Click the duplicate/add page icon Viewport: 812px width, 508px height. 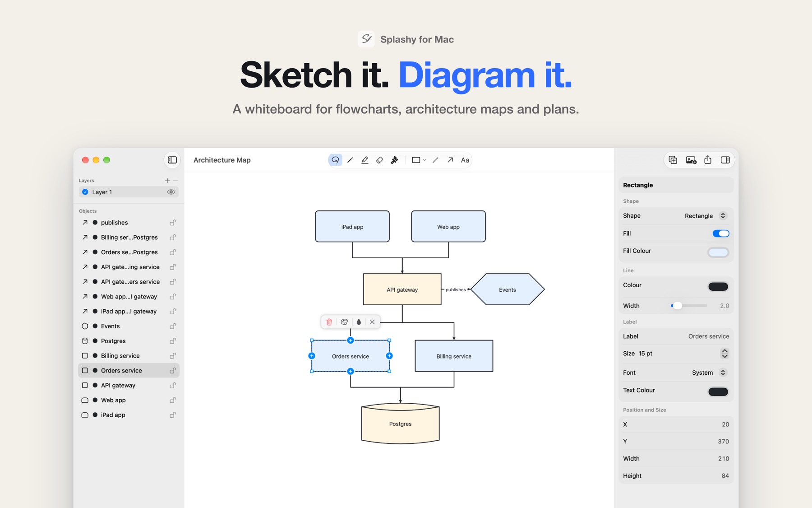coord(673,160)
